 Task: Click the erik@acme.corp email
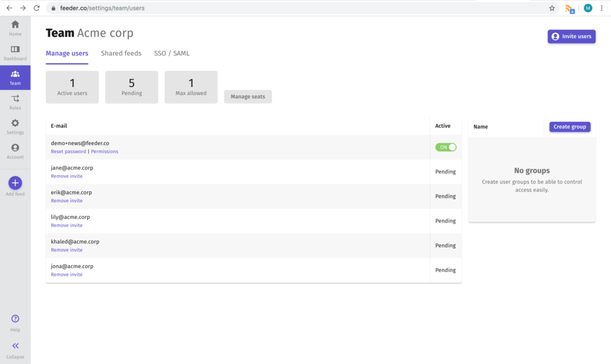[72, 192]
